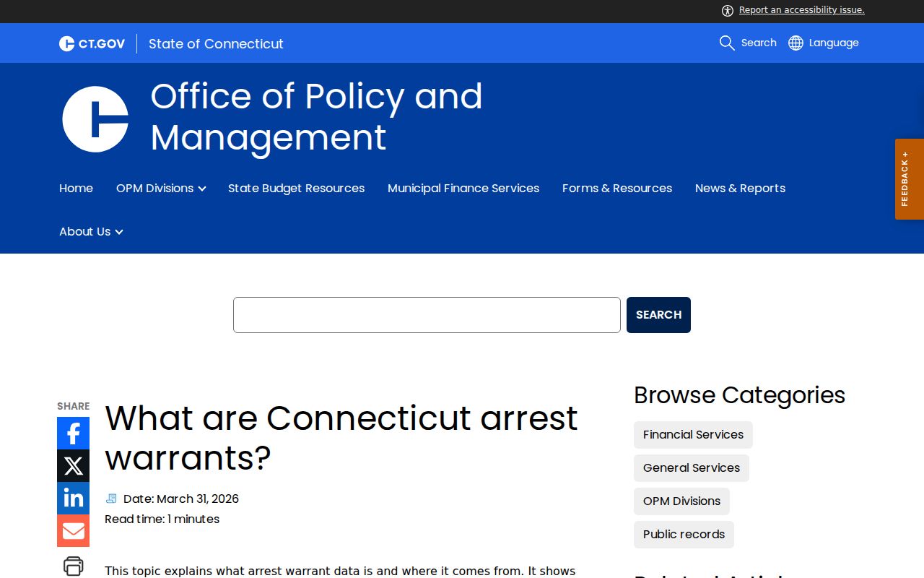Click the accessibility person icon

[x=728, y=10]
